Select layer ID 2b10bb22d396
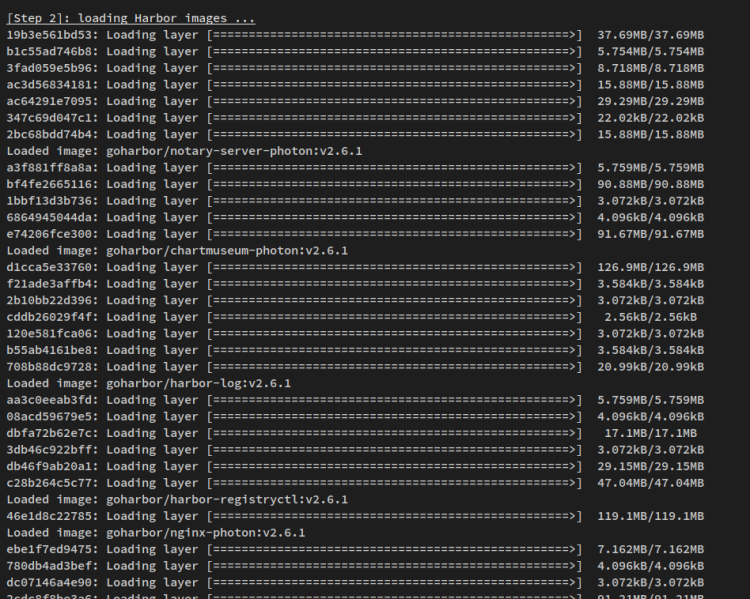The height and width of the screenshot is (599, 750). (x=49, y=300)
